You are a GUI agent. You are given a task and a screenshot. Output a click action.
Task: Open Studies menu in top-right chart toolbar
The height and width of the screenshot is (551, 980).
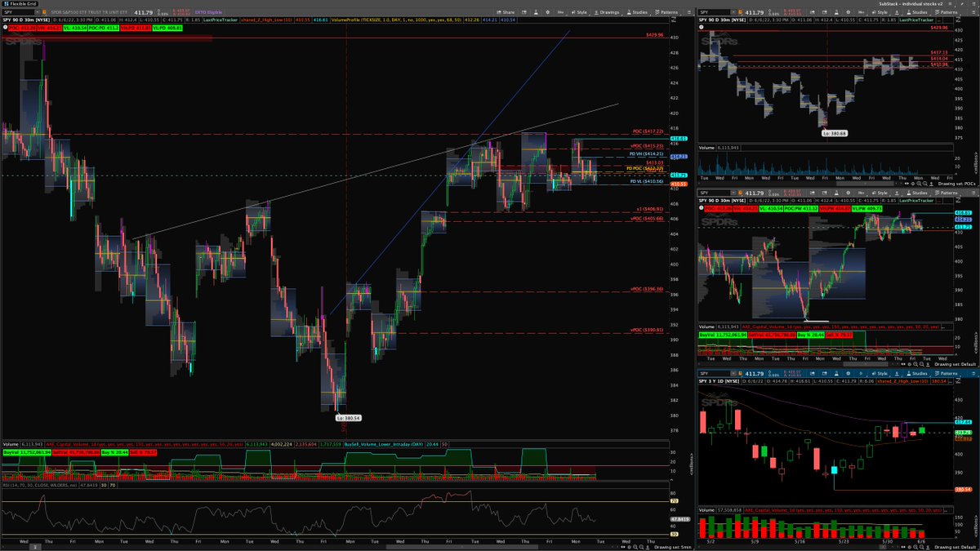click(916, 12)
